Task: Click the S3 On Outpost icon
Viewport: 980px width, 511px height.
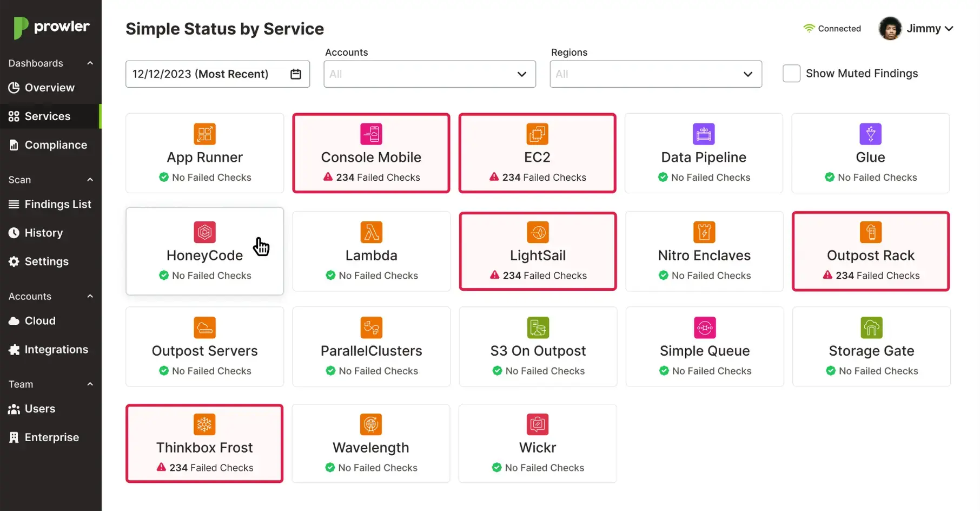Action: 538,327
